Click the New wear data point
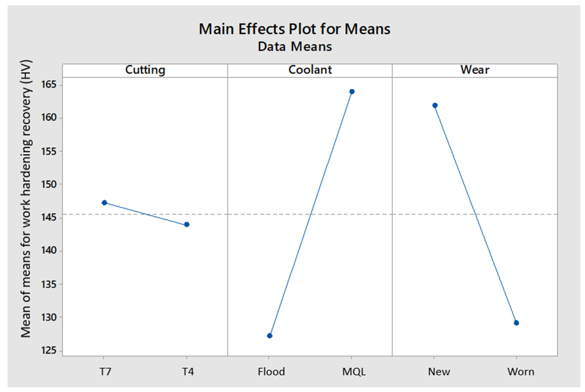The width and height of the screenshot is (585, 392). [x=435, y=105]
